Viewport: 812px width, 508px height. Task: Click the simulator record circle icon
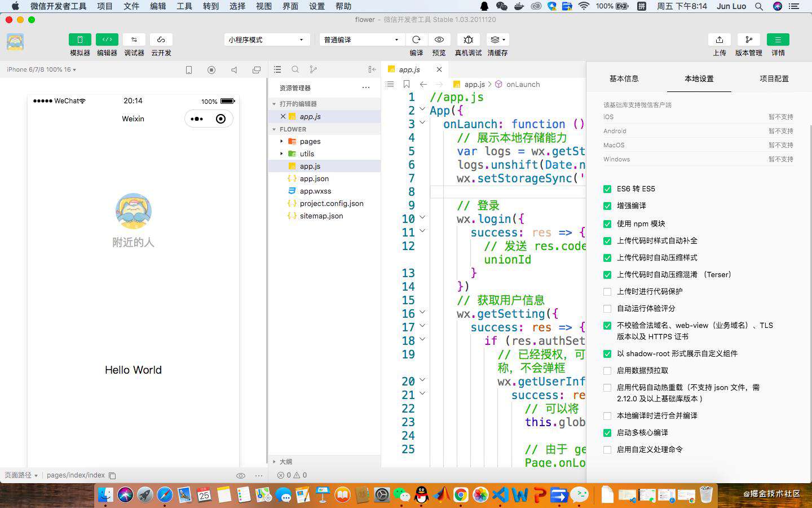coord(211,70)
